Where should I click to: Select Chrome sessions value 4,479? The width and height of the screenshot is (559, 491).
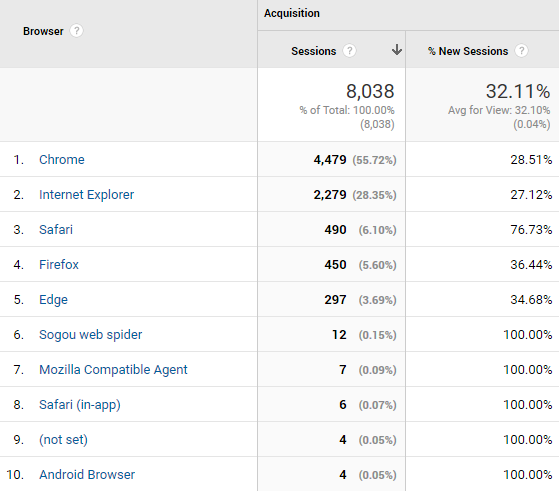pos(330,159)
